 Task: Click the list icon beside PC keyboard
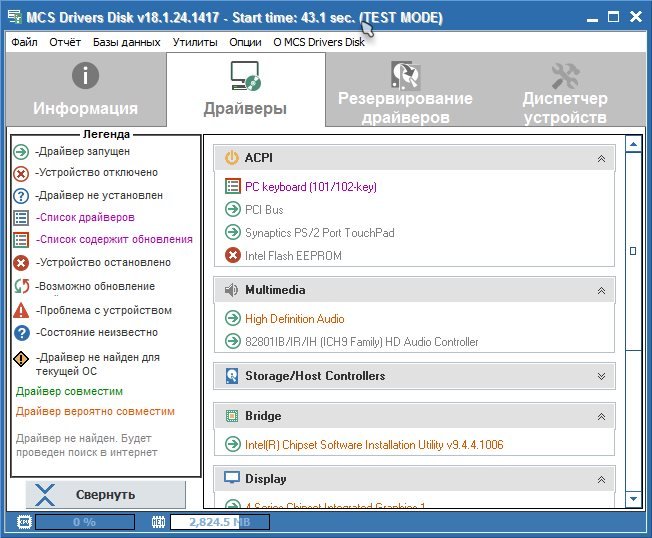tap(233, 186)
